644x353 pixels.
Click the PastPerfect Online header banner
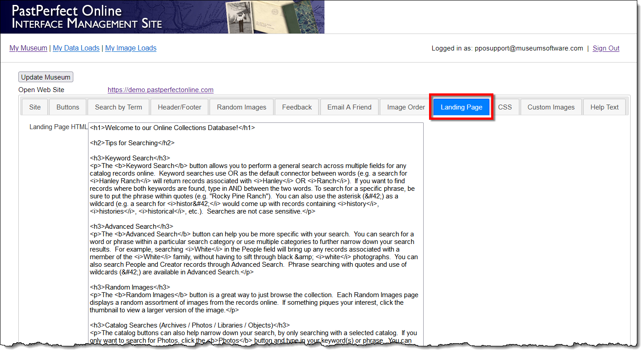coord(162,17)
